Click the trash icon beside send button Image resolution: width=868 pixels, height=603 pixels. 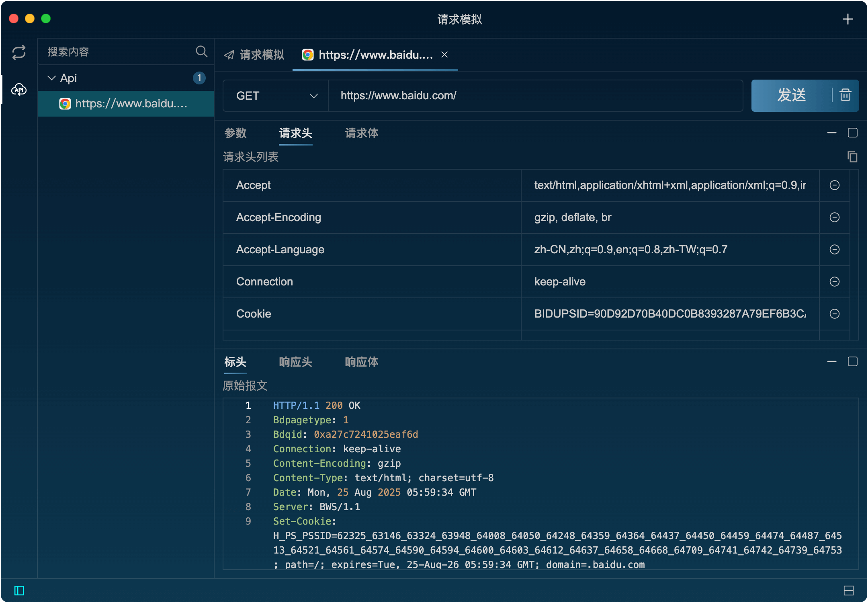(x=845, y=95)
